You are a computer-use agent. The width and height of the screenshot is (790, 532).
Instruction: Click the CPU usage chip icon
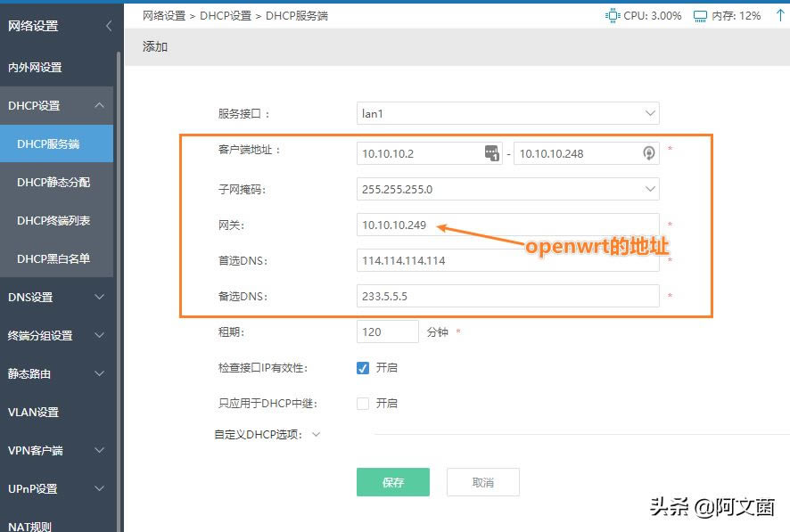pos(613,16)
